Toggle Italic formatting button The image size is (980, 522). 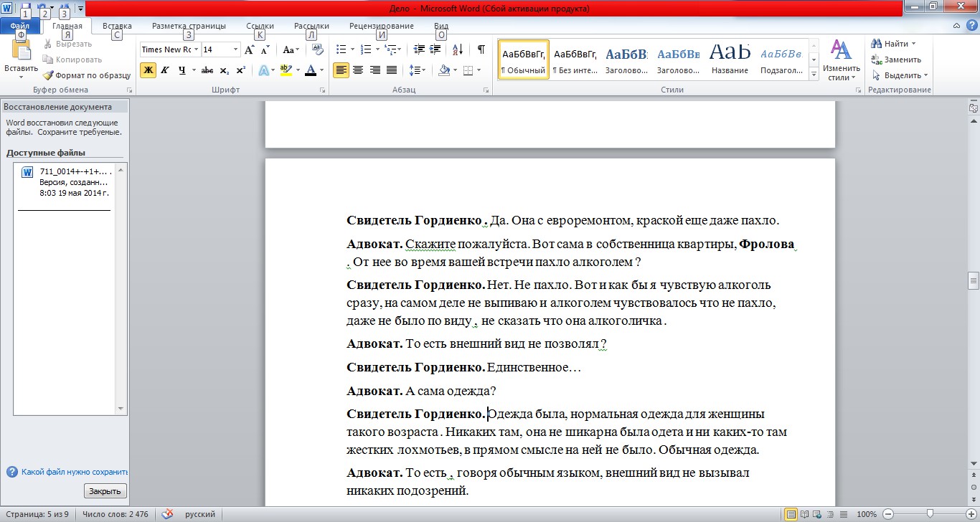click(165, 70)
